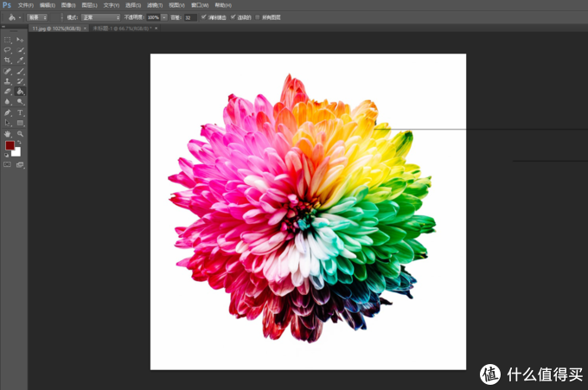
Task: Open the 选择 (Select) menu
Action: [133, 5]
